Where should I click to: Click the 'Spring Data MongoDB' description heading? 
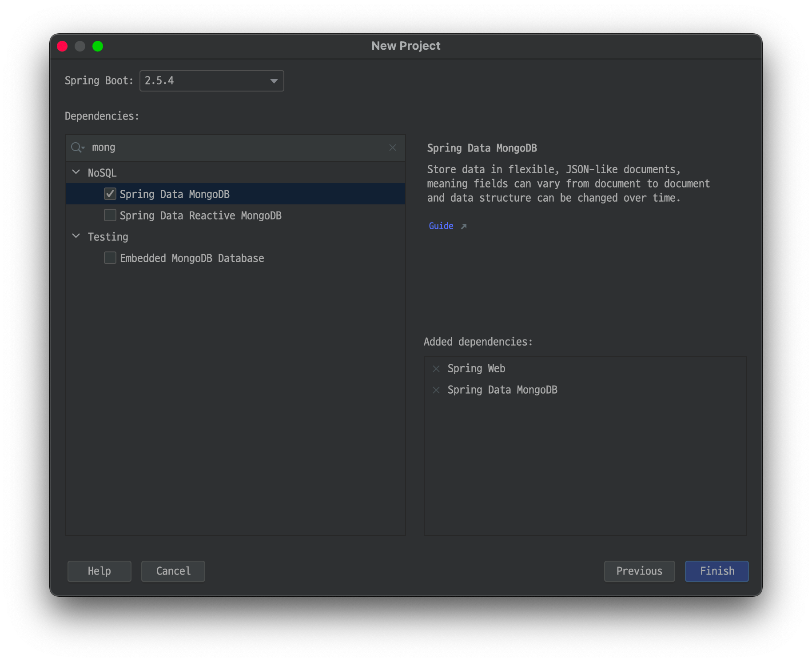(482, 148)
